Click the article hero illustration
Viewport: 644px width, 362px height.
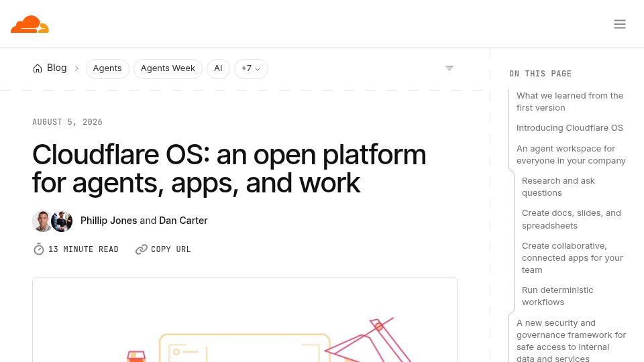[x=245, y=320]
